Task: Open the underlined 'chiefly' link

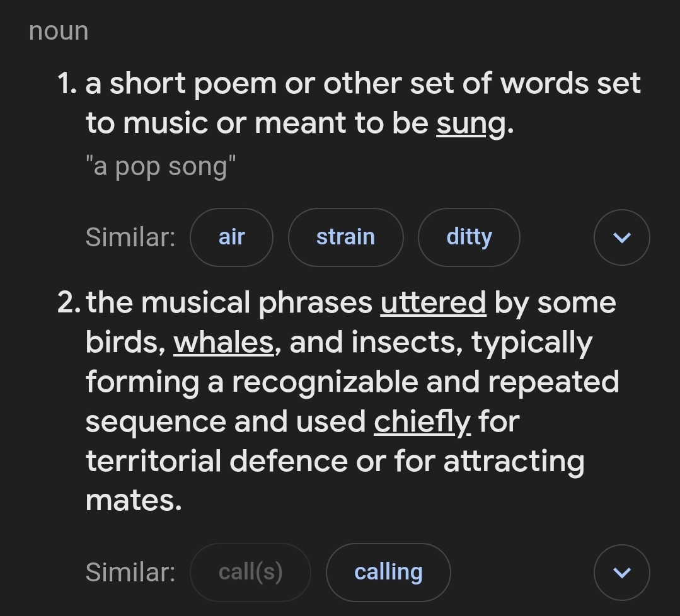Action: [x=422, y=421]
